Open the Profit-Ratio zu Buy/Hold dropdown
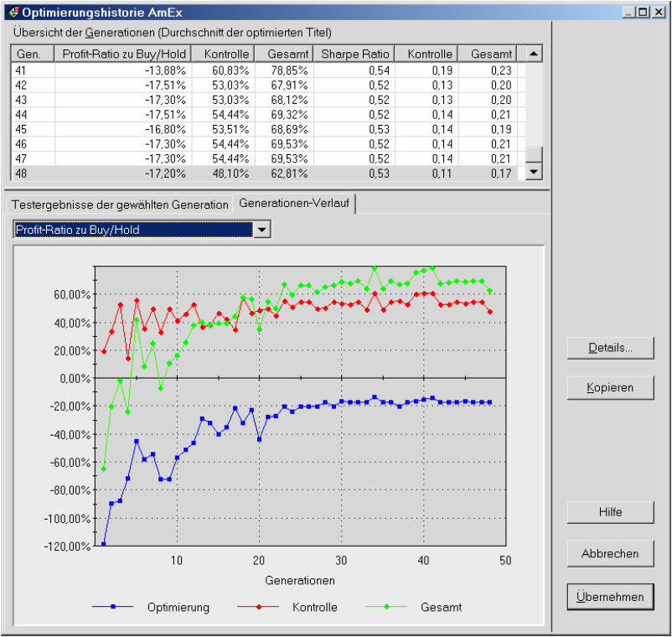Viewport: 672px width, 637px height. (262, 230)
